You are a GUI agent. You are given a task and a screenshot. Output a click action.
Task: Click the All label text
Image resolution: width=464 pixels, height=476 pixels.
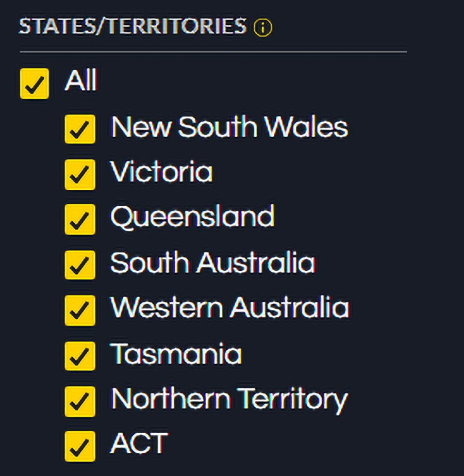(x=81, y=81)
